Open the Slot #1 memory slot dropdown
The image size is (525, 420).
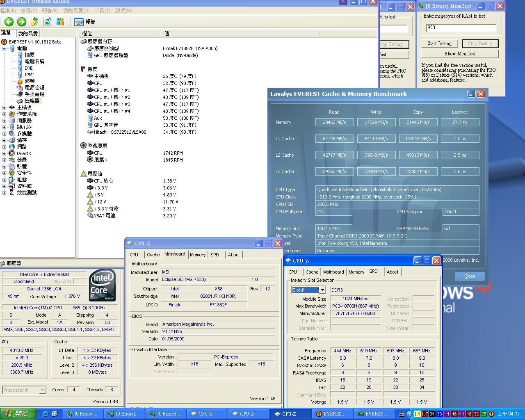(x=322, y=290)
